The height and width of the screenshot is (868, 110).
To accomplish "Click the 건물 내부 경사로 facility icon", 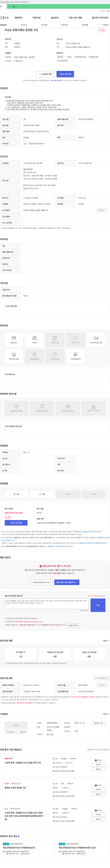I will [93, 408].
